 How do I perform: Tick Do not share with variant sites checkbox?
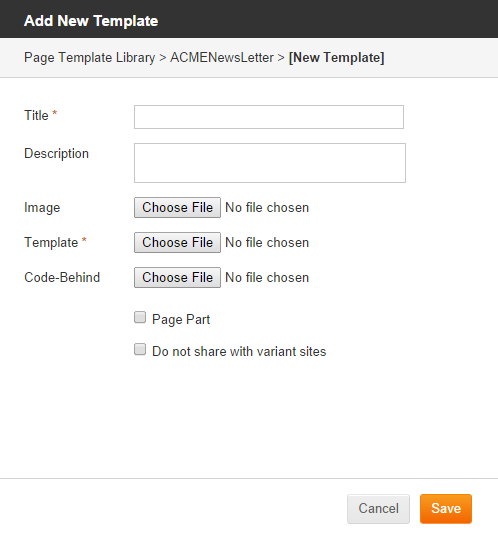[140, 349]
